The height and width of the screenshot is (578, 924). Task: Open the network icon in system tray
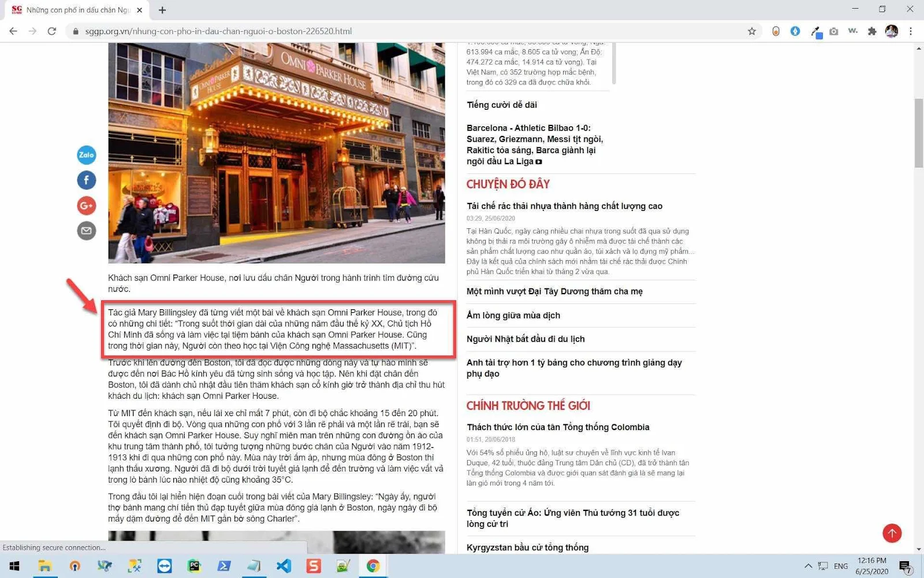(x=823, y=566)
